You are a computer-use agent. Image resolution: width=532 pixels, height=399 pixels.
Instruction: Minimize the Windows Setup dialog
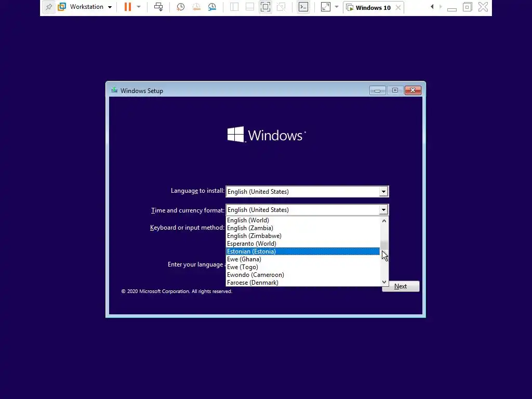pyautogui.click(x=377, y=90)
